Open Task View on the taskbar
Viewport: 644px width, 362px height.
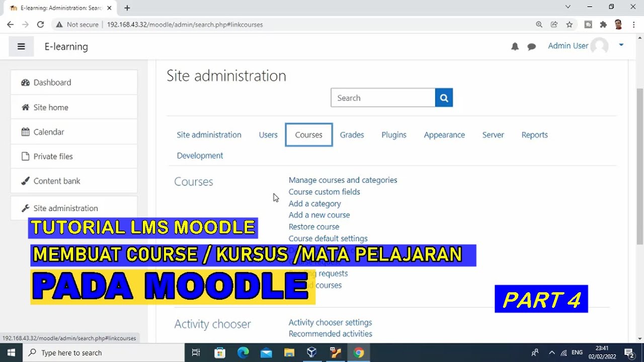click(196, 352)
